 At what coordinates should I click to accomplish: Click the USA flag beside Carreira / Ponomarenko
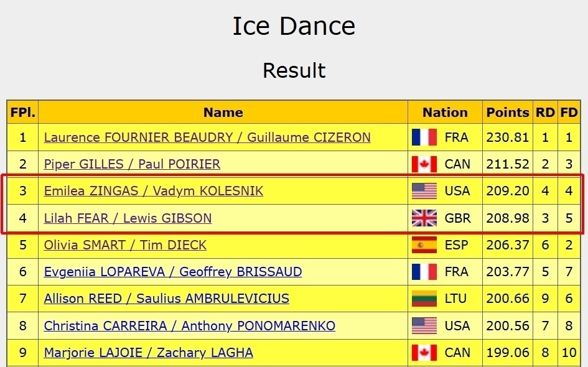(x=424, y=326)
